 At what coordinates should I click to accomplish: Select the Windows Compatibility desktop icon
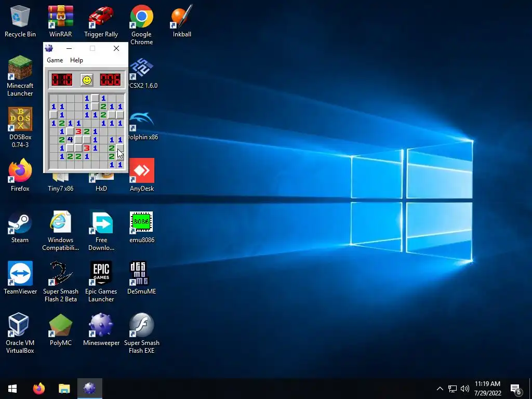[60, 231]
